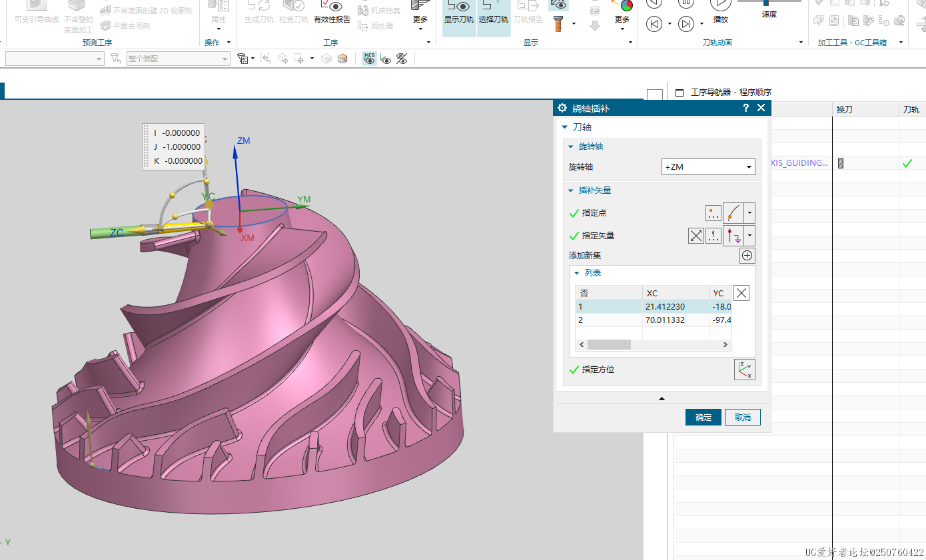Open point type dropdown arrow for 指定点

coord(750,213)
